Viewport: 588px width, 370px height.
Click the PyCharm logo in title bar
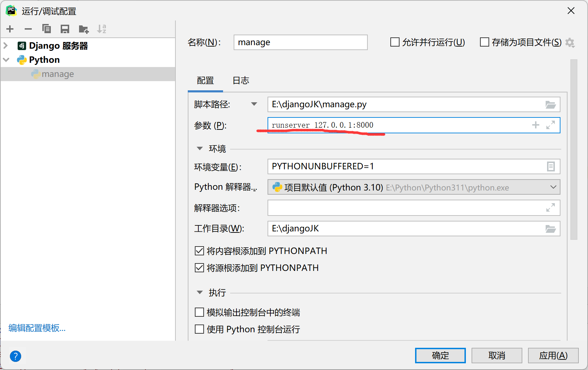click(11, 11)
